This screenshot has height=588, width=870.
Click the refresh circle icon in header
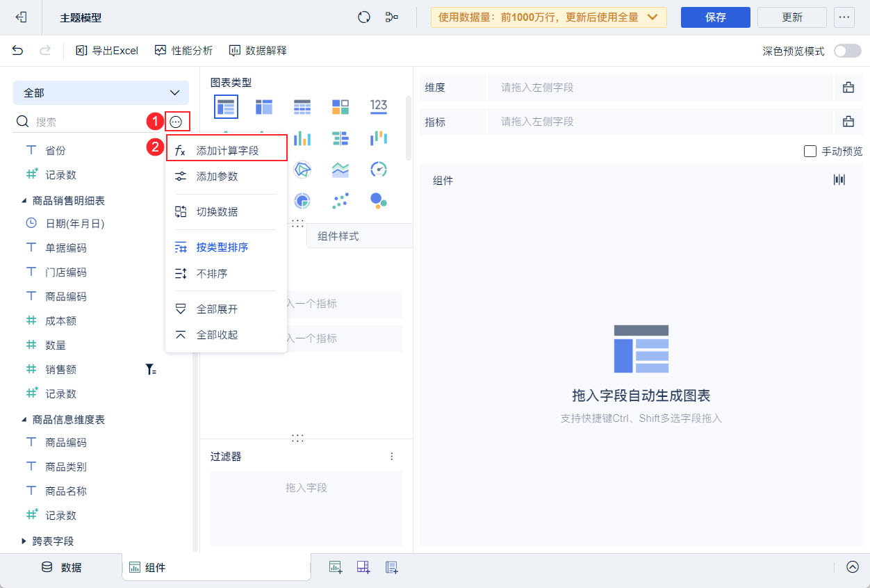coord(364,17)
